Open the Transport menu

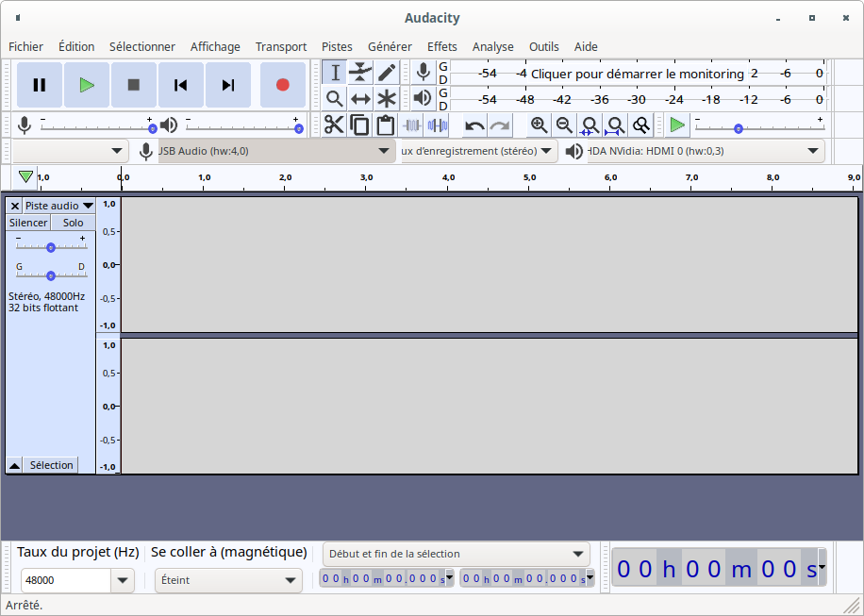tap(281, 47)
